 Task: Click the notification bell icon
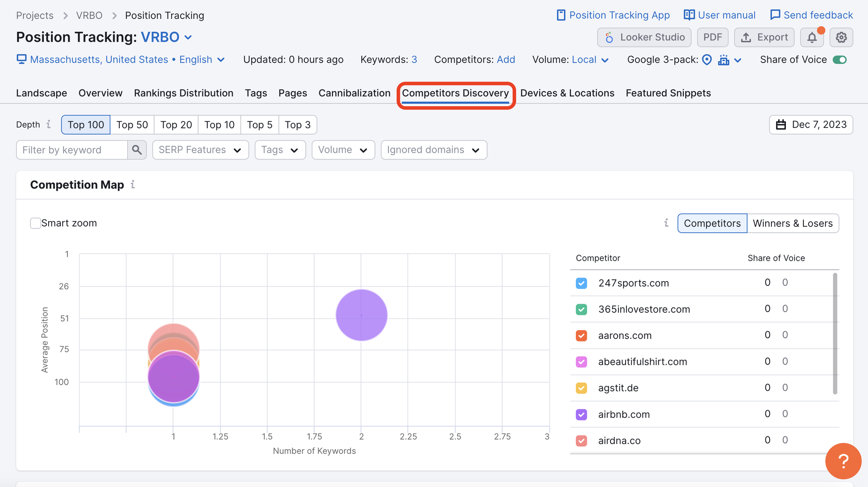pos(813,37)
